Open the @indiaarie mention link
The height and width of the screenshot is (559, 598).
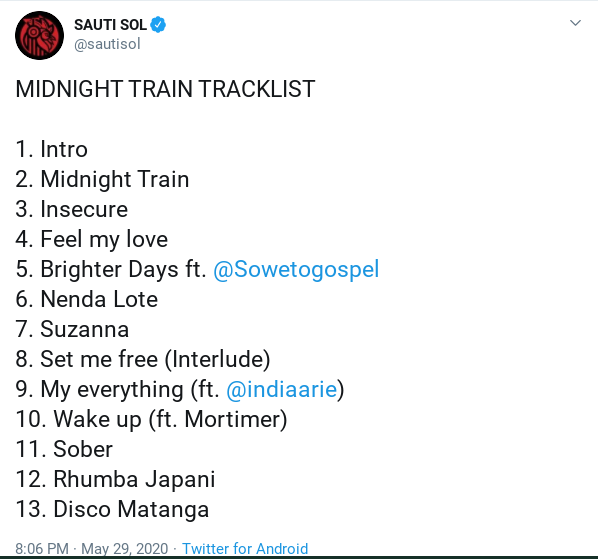pyautogui.click(x=282, y=390)
